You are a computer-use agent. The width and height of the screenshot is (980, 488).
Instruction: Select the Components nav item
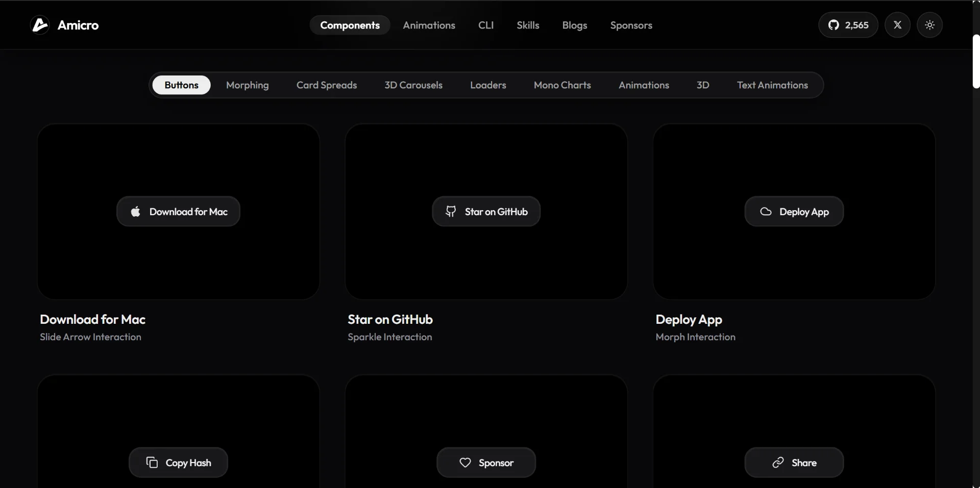coord(350,25)
